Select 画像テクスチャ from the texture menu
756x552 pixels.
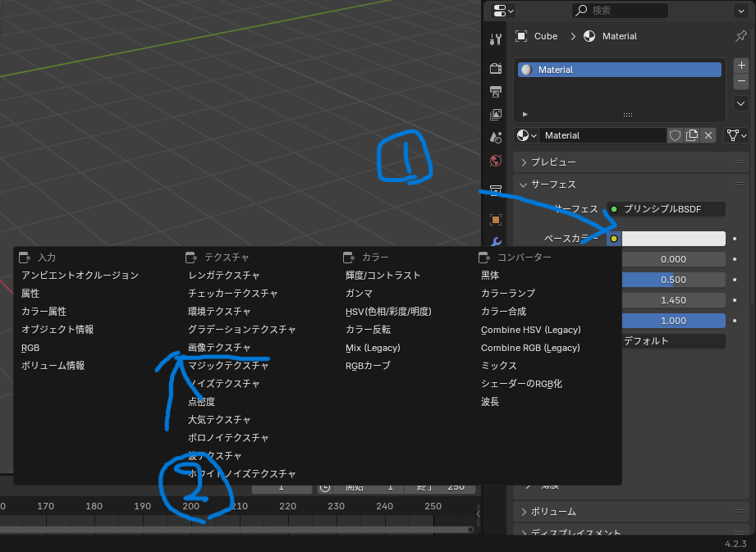219,348
